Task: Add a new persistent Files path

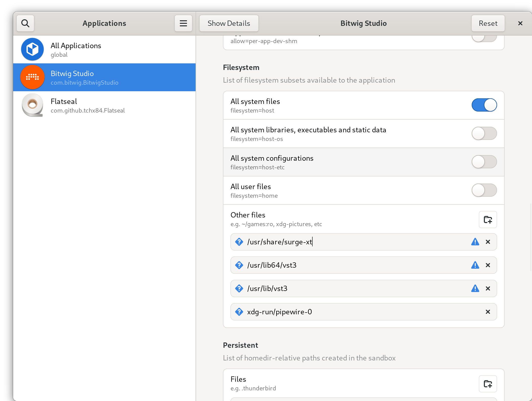Action: [x=488, y=384]
